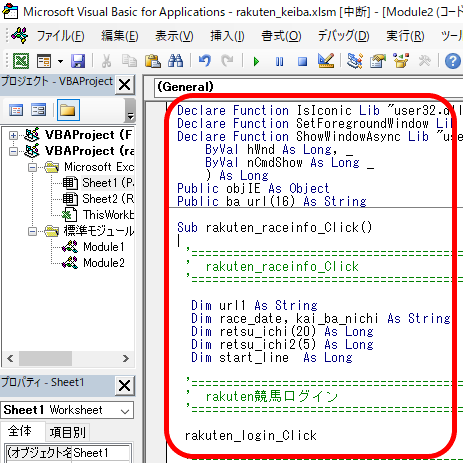Save the project with the floppy icon
The width and height of the screenshot is (463, 463).
[x=78, y=61]
